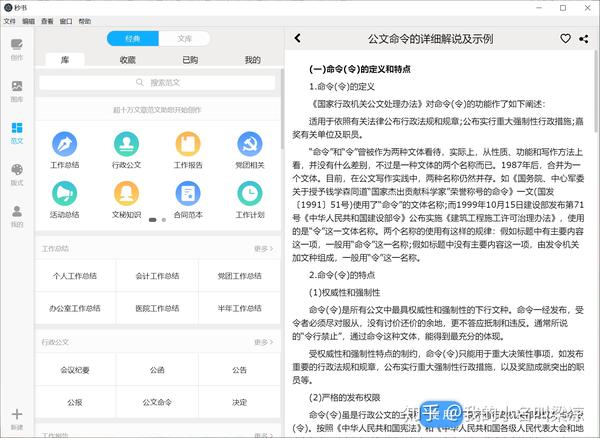Open 党团工作总结 templates
The image size is (600, 438).
pyautogui.click(x=240, y=276)
